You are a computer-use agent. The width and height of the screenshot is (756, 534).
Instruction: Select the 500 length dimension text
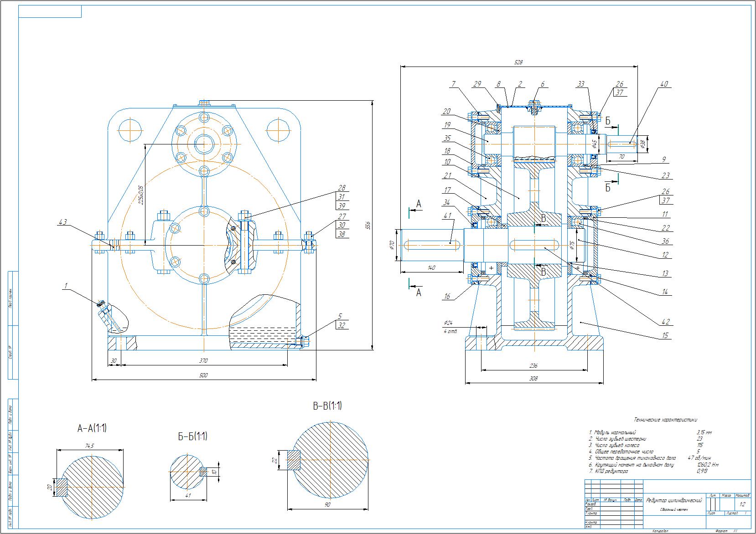pos(203,375)
